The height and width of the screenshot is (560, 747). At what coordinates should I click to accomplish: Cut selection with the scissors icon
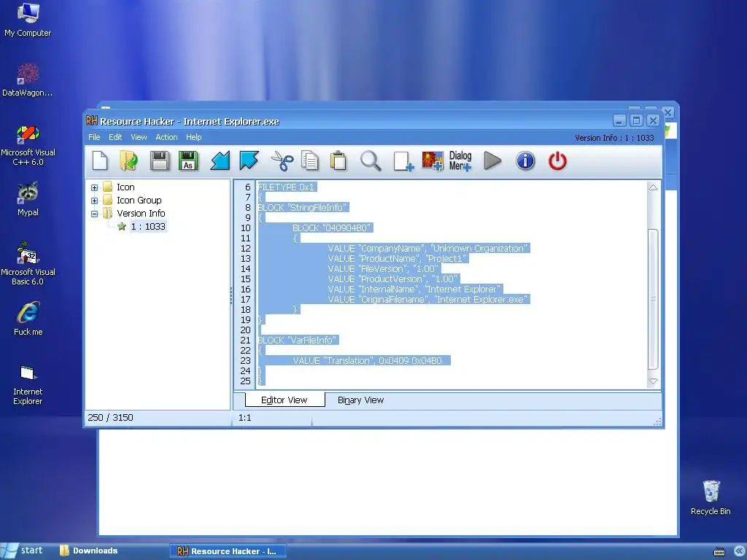click(x=282, y=160)
